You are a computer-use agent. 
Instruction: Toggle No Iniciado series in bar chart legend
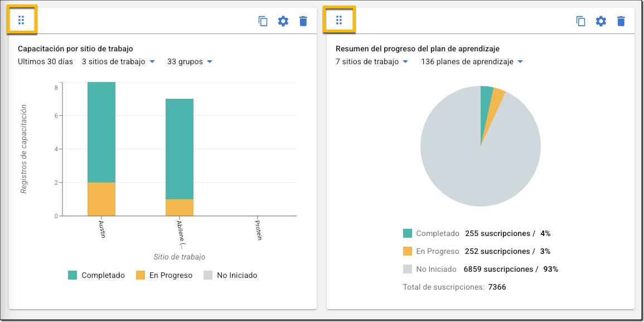pos(230,276)
